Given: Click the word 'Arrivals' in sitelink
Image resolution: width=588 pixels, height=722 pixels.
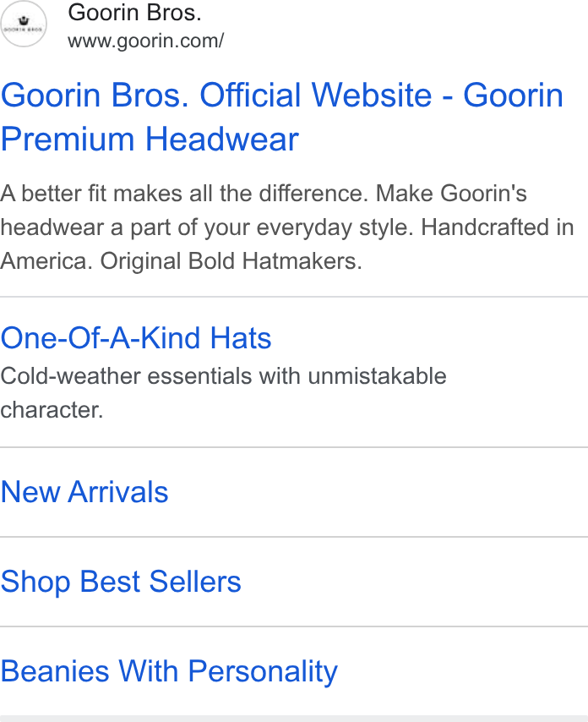Looking at the screenshot, I should pyautogui.click(x=118, y=492).
